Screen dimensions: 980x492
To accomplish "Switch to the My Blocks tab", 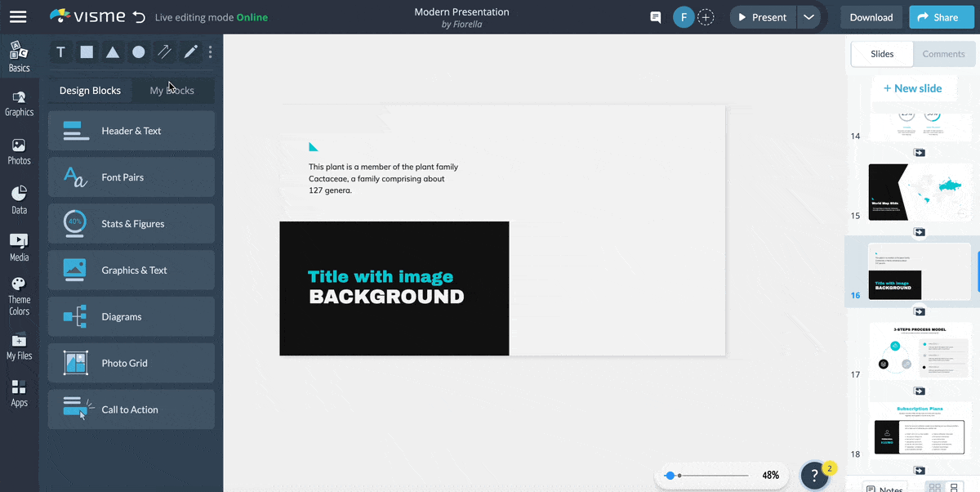I will [171, 90].
